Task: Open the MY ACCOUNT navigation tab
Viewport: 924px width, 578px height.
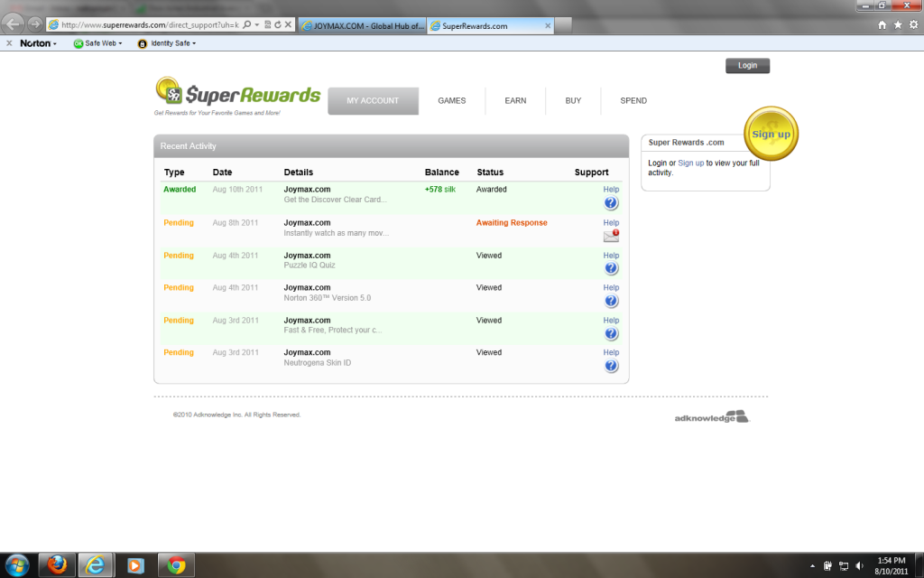Action: (373, 101)
